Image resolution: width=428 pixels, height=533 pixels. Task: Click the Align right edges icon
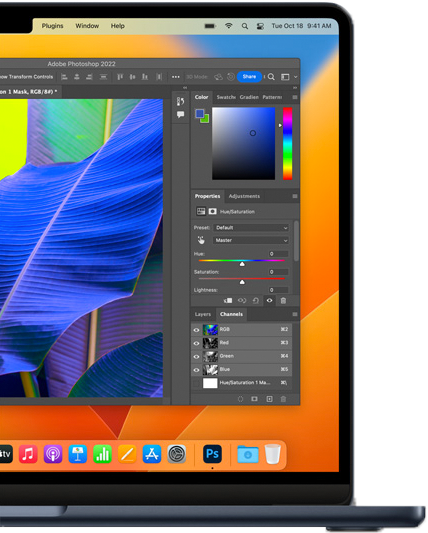click(x=89, y=77)
